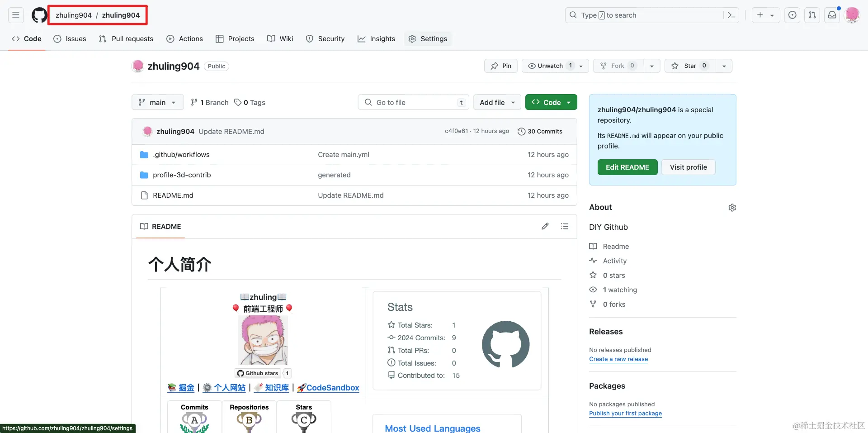Open the Pull requests tab
This screenshot has width=868, height=433.
[x=126, y=39]
